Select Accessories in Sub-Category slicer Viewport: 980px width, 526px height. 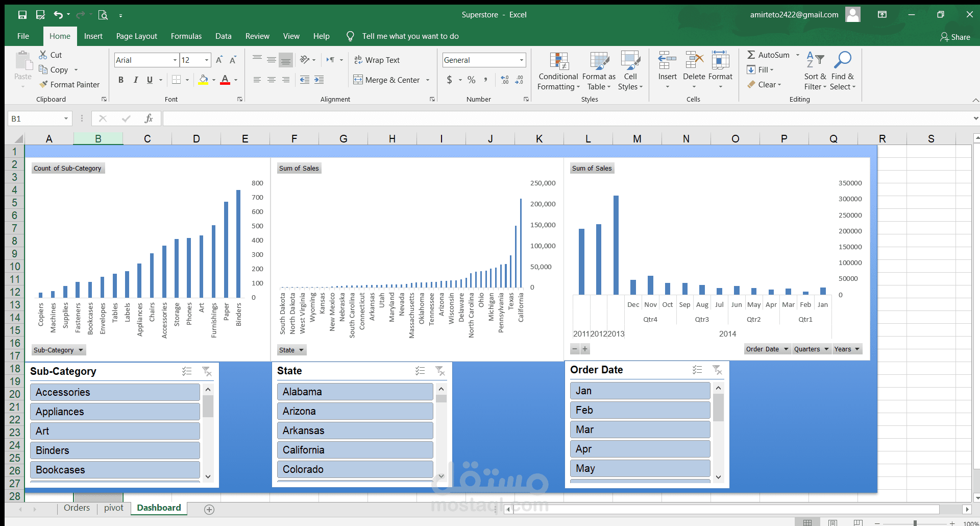pos(115,392)
